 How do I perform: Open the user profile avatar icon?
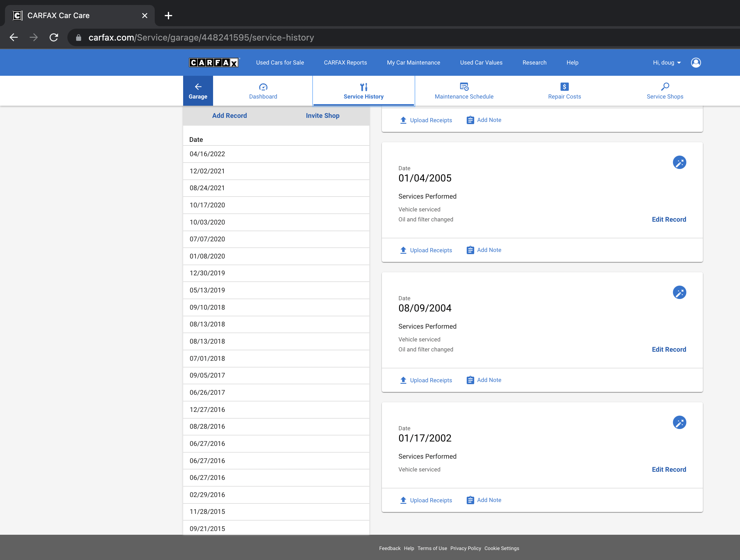[x=696, y=63]
